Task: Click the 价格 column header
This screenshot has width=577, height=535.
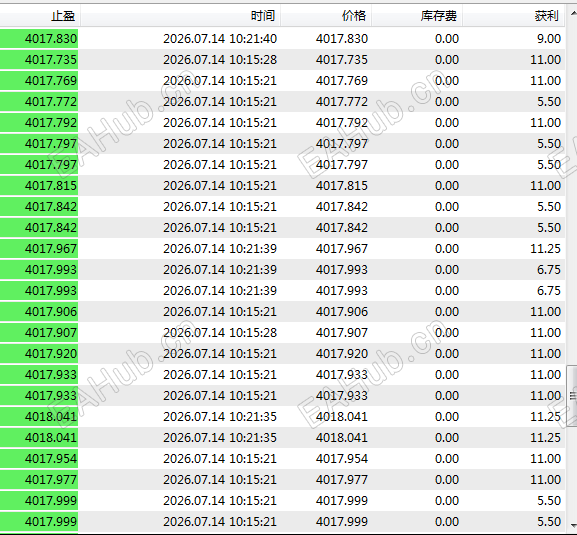Action: (326, 16)
